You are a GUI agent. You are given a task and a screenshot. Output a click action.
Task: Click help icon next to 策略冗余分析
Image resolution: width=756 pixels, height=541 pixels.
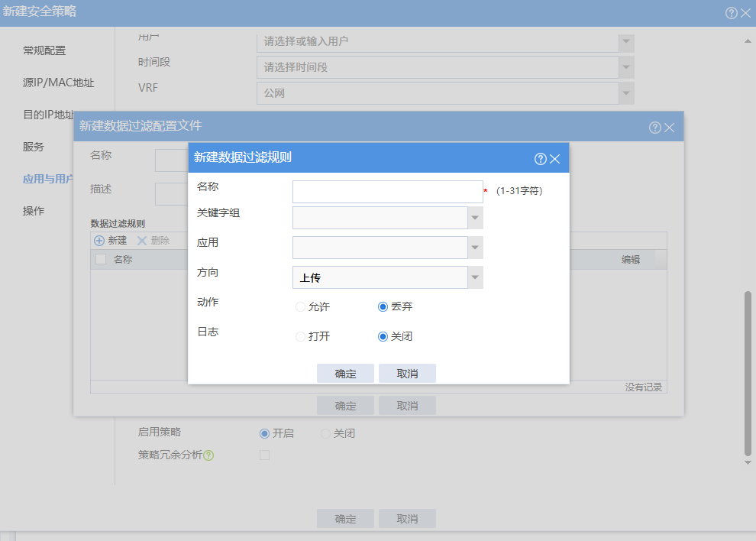pos(208,455)
